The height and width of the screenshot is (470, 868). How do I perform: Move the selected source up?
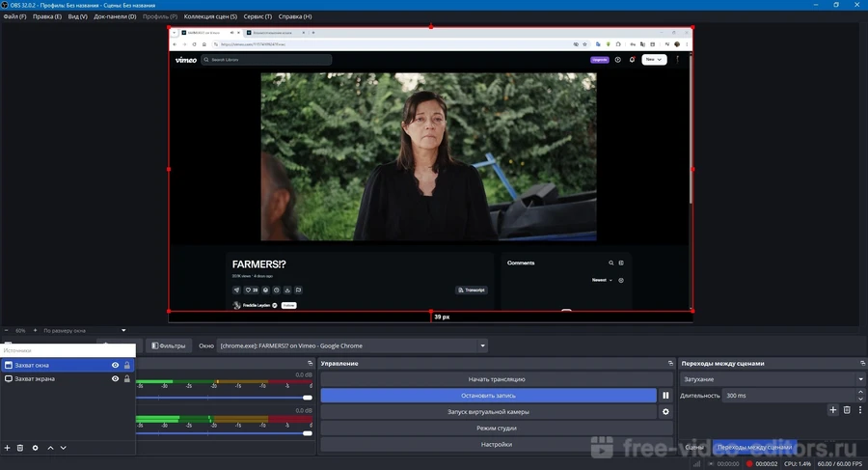pyautogui.click(x=51, y=448)
